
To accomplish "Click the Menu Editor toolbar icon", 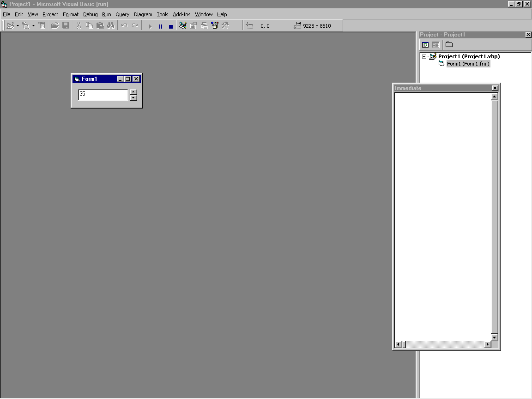I will click(x=42, y=26).
